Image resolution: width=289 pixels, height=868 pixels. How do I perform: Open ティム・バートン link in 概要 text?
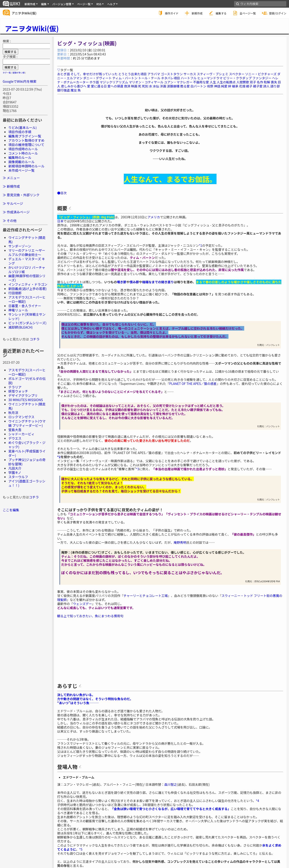pos(142,258)
